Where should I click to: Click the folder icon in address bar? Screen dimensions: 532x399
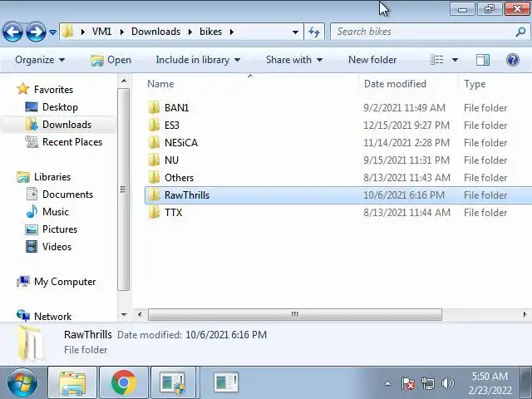(x=68, y=32)
